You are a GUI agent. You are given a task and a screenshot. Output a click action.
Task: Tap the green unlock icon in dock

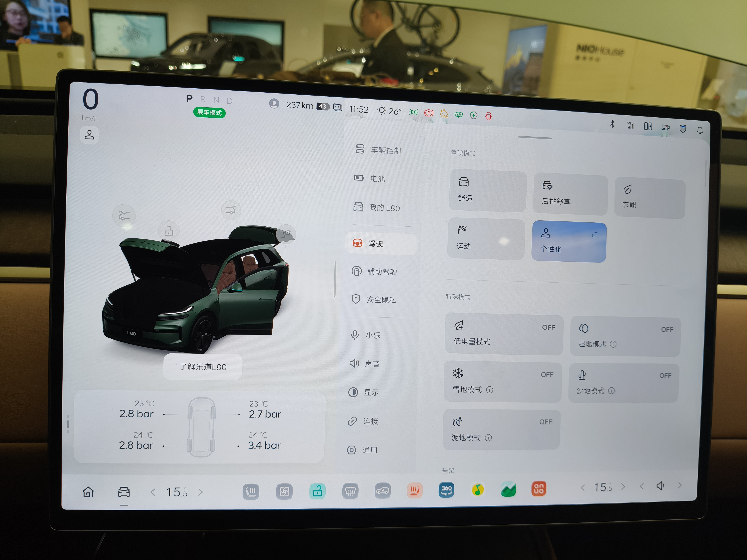click(317, 491)
